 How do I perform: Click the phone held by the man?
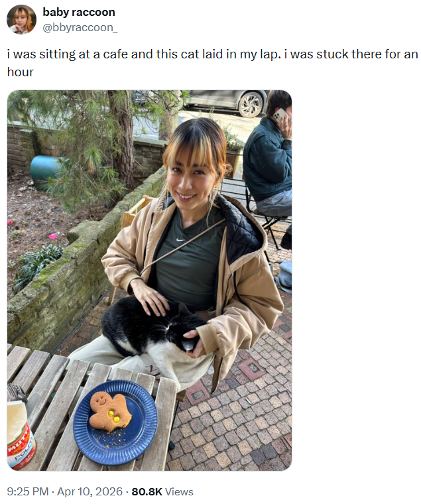click(281, 115)
